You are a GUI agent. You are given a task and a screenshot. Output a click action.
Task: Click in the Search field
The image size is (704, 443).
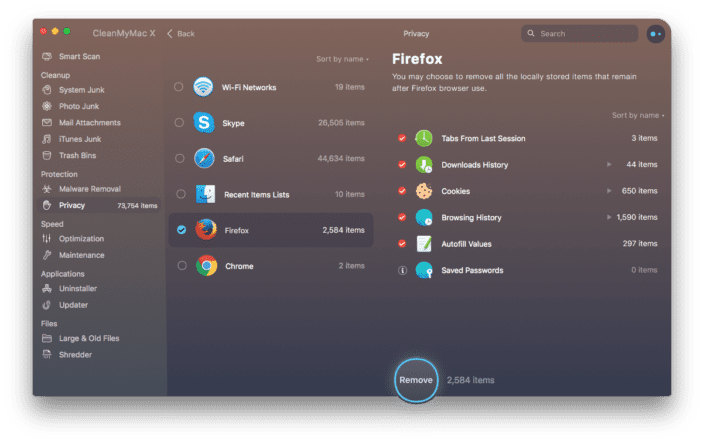point(579,34)
